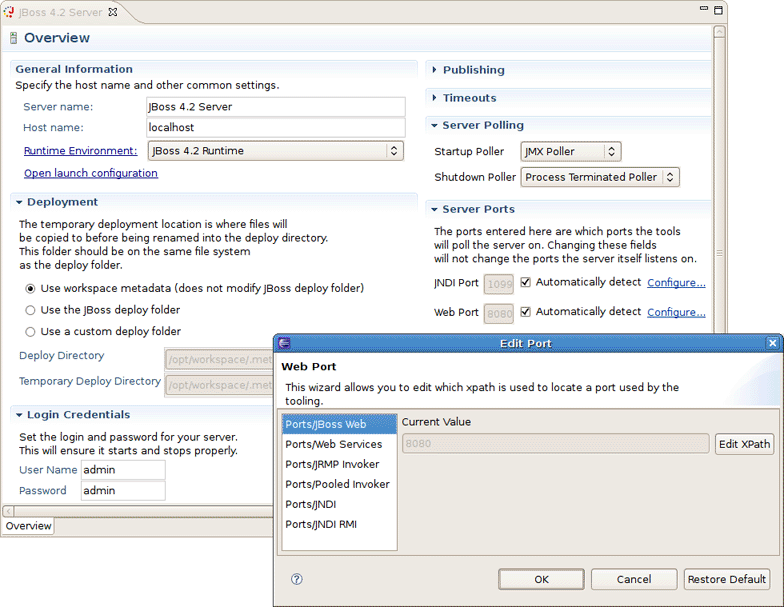Click the help question mark icon
This screenshot has width=784, height=607.
pos(297,579)
